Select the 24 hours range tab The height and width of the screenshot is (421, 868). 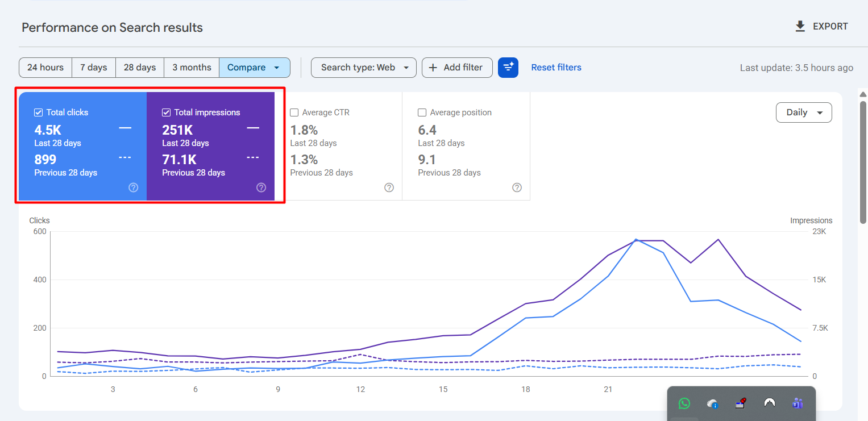(x=45, y=68)
